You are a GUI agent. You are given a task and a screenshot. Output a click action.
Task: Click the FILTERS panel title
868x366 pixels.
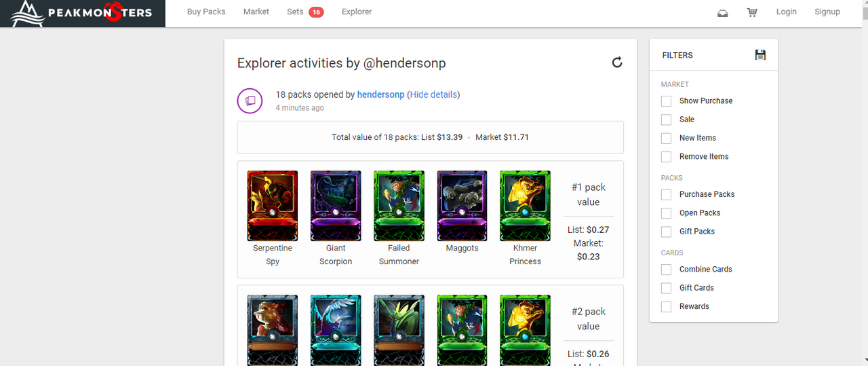click(x=677, y=55)
